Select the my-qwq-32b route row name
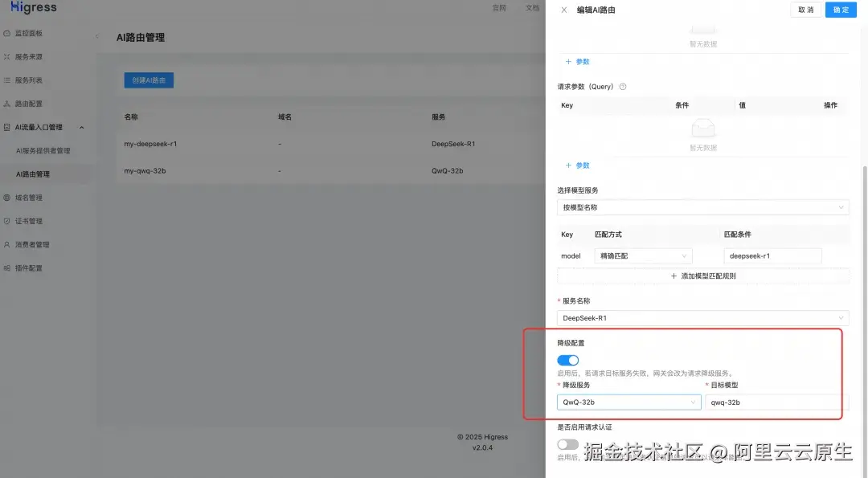The height and width of the screenshot is (478, 868). click(x=145, y=171)
